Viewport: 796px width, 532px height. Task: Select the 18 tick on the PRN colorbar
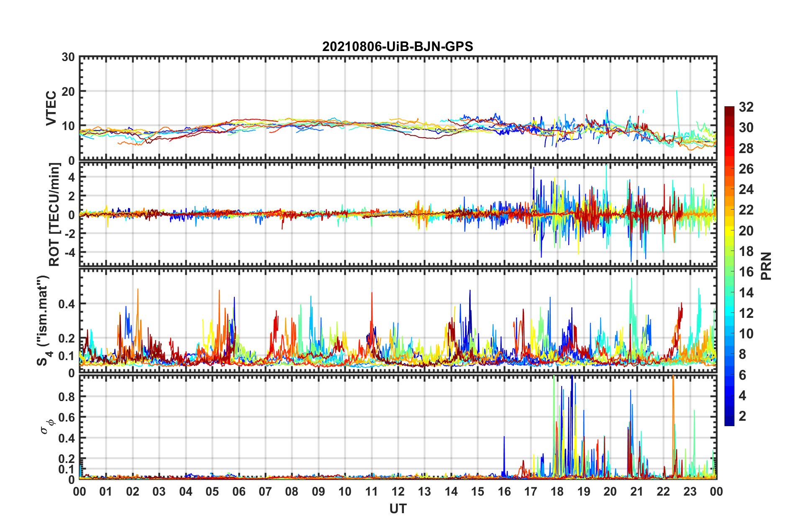point(746,251)
